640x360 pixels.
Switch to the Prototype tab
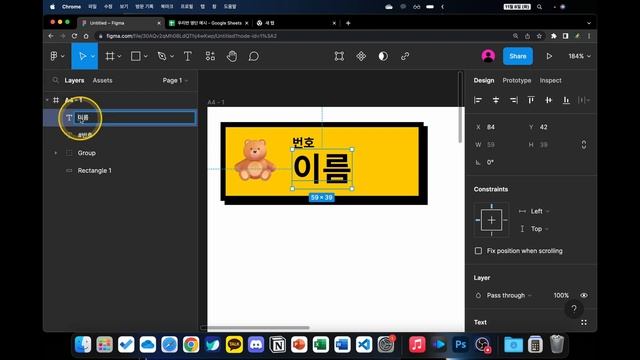click(517, 80)
